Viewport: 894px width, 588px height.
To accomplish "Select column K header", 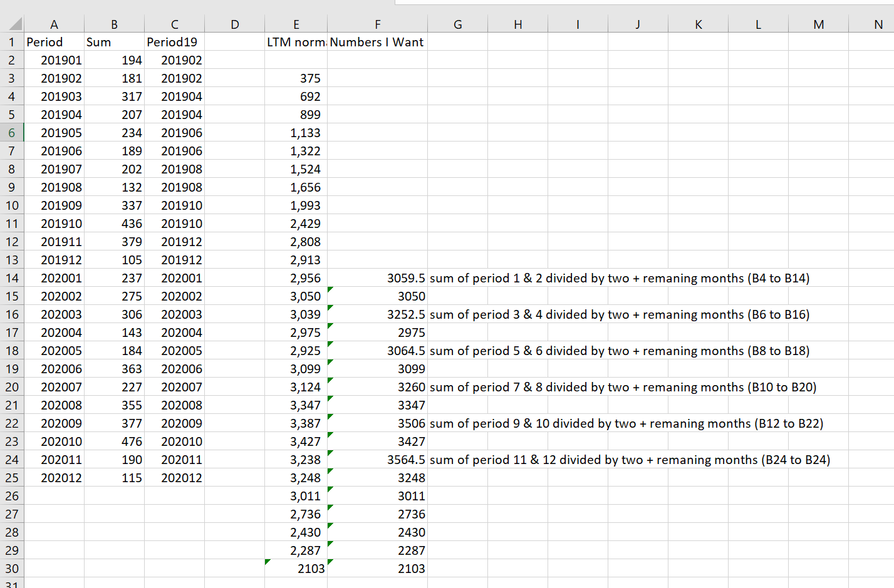I will (x=698, y=24).
